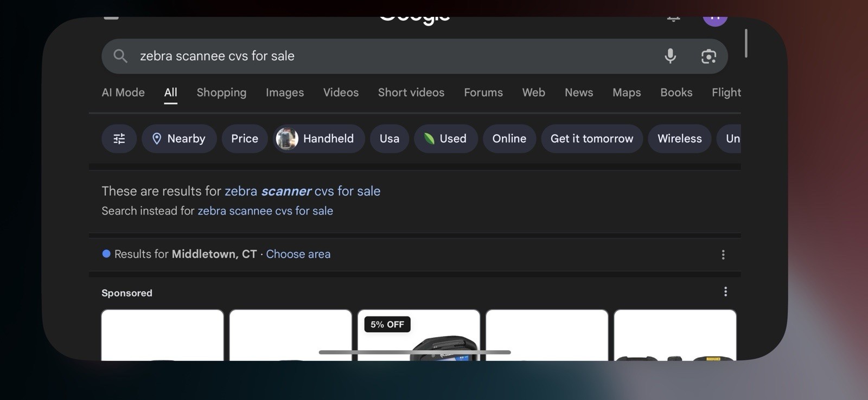This screenshot has width=868, height=400.
Task: Open options menu for Sponsored section
Action: pyautogui.click(x=725, y=292)
